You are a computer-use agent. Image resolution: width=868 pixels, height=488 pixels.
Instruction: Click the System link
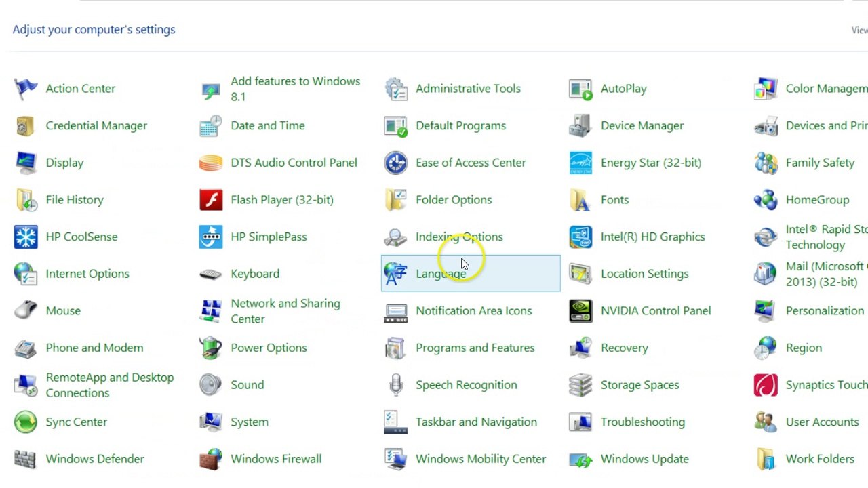[250, 422]
